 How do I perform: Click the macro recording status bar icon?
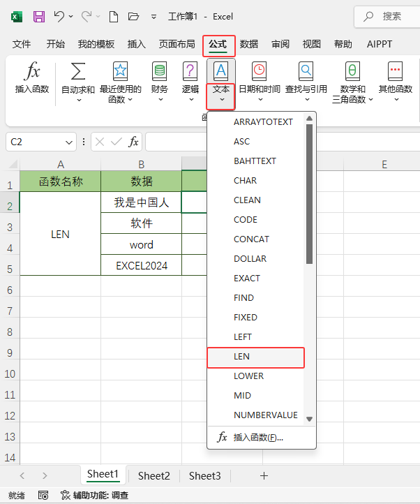[x=43, y=496]
